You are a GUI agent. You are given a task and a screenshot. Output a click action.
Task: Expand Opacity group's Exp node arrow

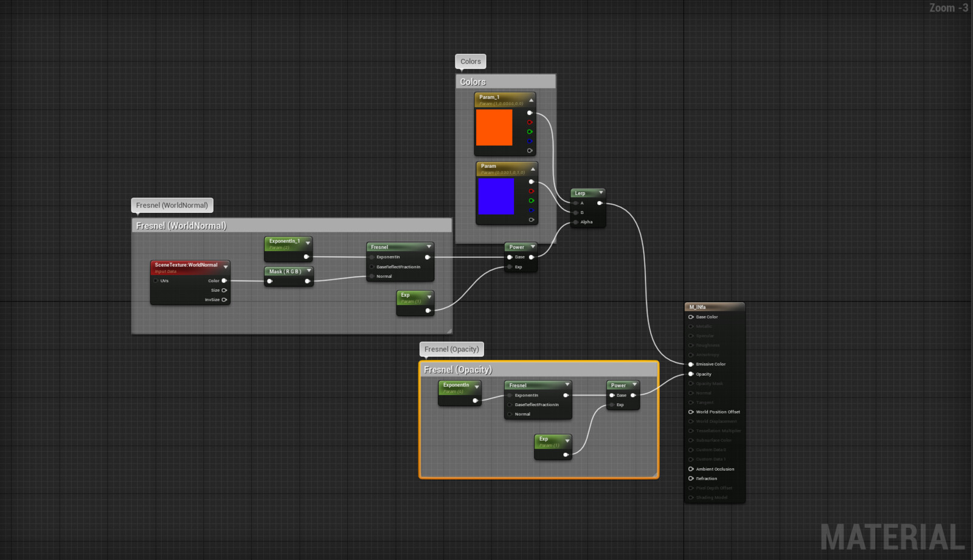(567, 441)
